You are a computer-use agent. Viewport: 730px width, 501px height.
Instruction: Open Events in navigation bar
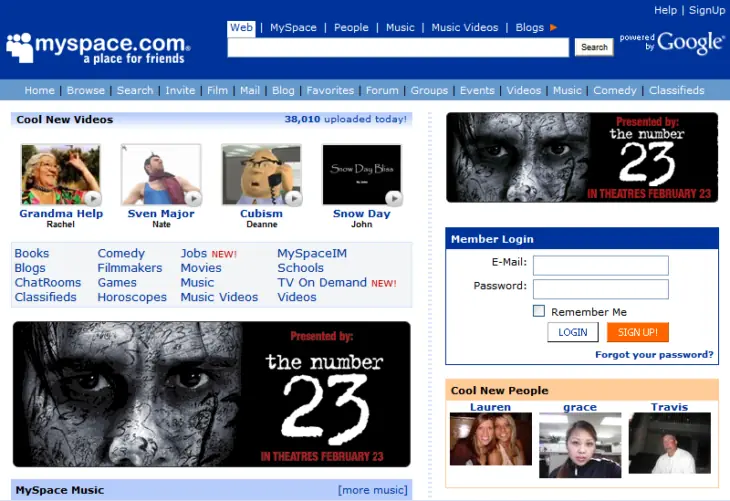click(477, 90)
